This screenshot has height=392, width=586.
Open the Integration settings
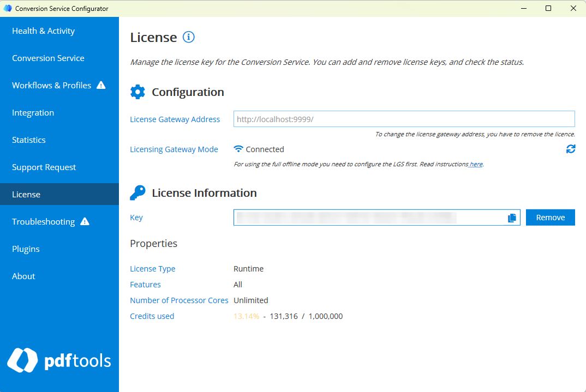pos(33,112)
